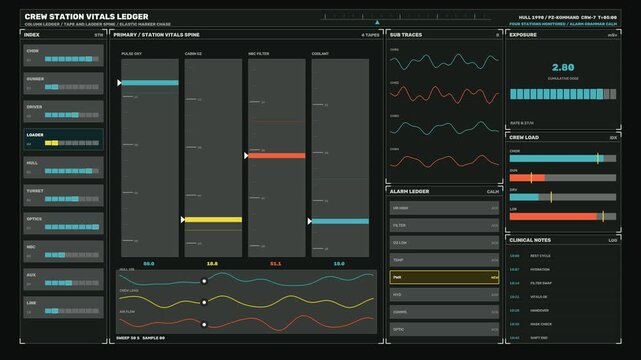The height and width of the screenshot is (360, 641).
Task: Select the LINK card in Index
Action: pyautogui.click(x=63, y=307)
